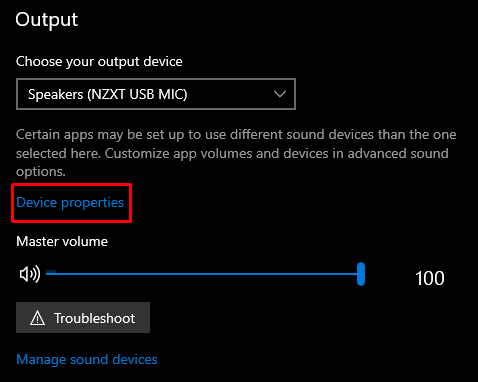Expand the output device chevron arrow

click(280, 94)
